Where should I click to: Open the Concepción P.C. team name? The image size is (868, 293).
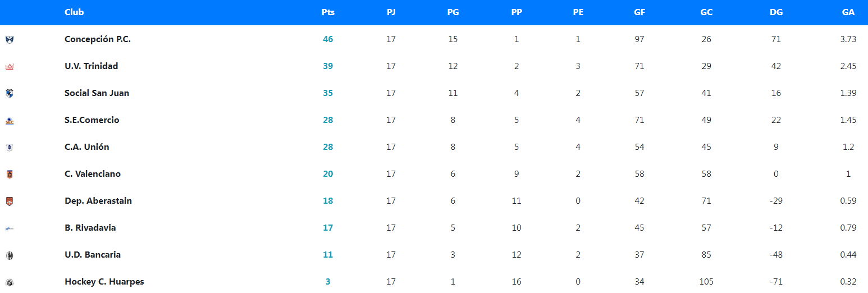pos(98,39)
